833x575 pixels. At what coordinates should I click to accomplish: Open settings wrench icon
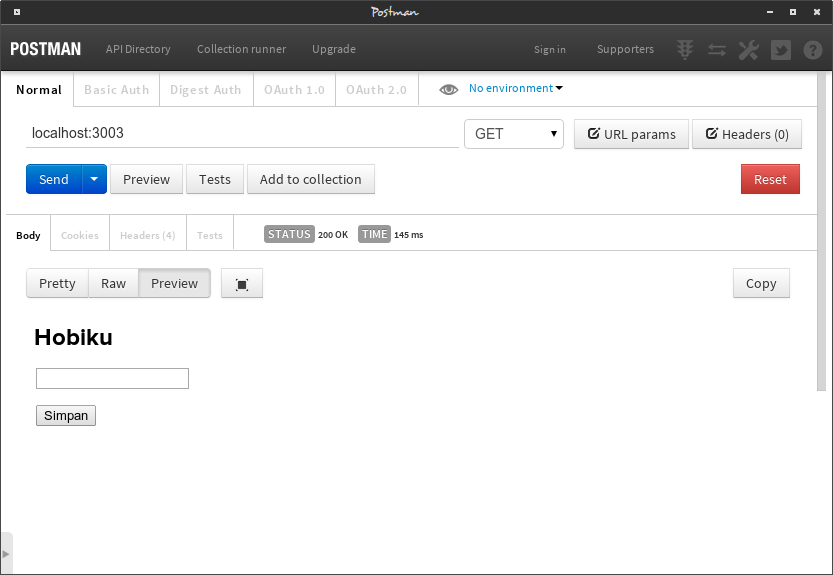click(749, 50)
